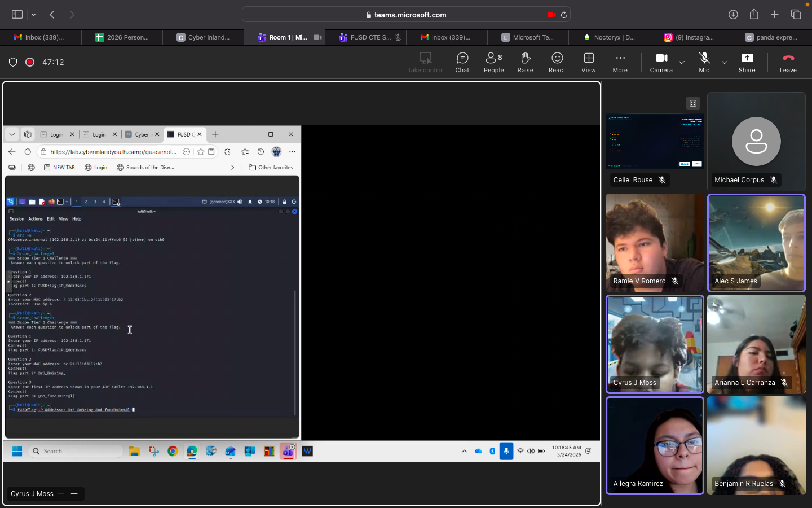Viewport: 812px width, 508px height.
Task: Leave the meeting with the red phone
Action: pyautogui.click(x=788, y=62)
